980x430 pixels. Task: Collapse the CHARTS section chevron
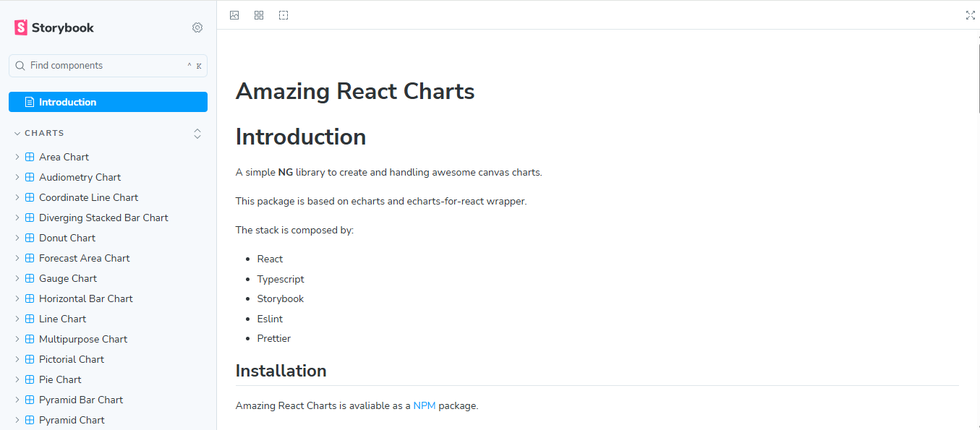click(17, 134)
